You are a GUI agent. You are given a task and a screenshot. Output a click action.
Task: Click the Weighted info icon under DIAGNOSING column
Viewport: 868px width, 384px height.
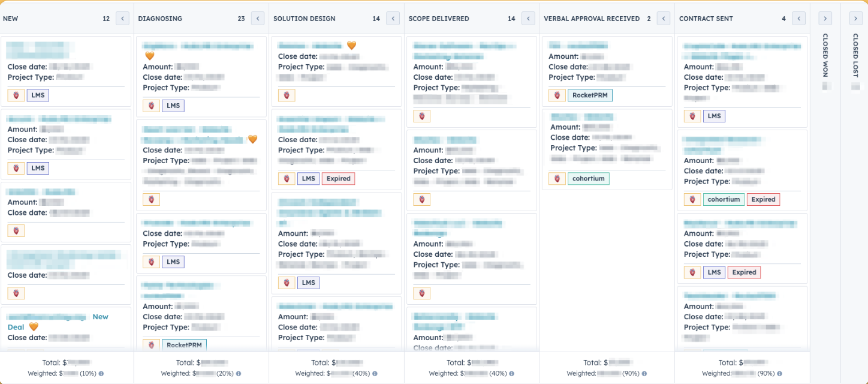(239, 374)
